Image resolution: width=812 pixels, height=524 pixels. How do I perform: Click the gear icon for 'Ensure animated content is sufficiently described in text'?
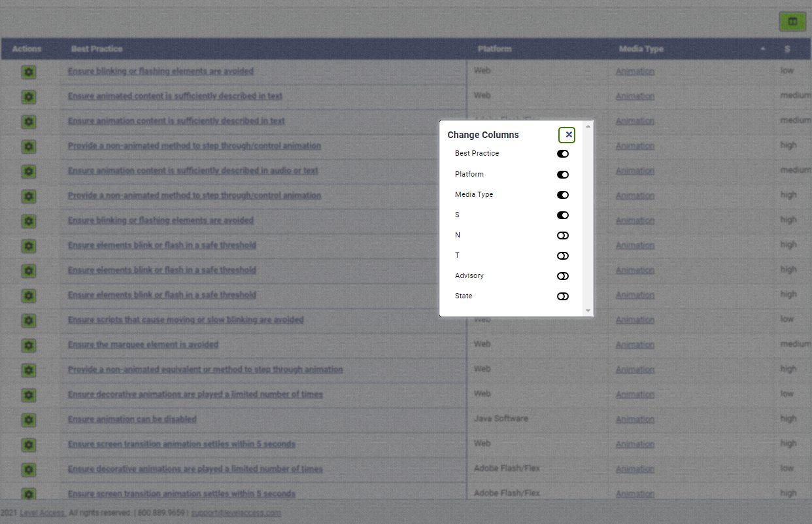[x=29, y=97]
